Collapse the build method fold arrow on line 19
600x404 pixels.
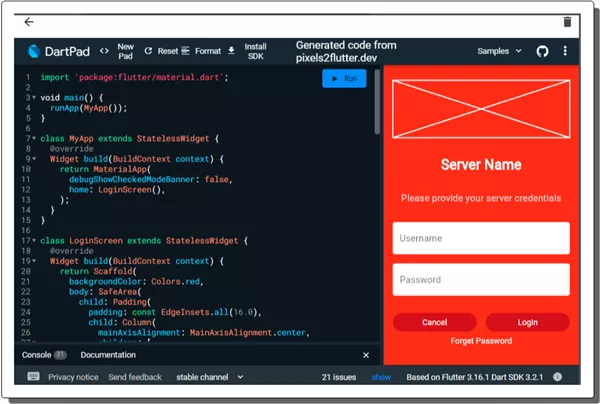click(34, 261)
